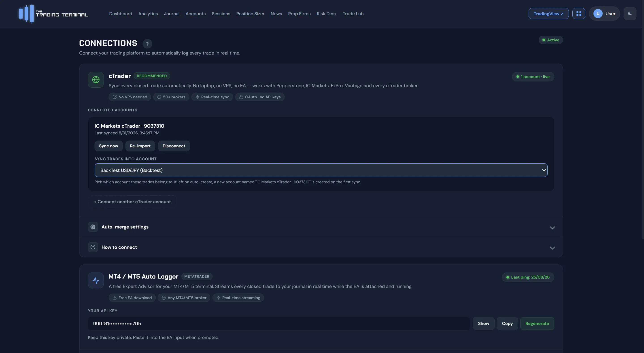Regenerate the API key
644x353 pixels.
click(537, 323)
